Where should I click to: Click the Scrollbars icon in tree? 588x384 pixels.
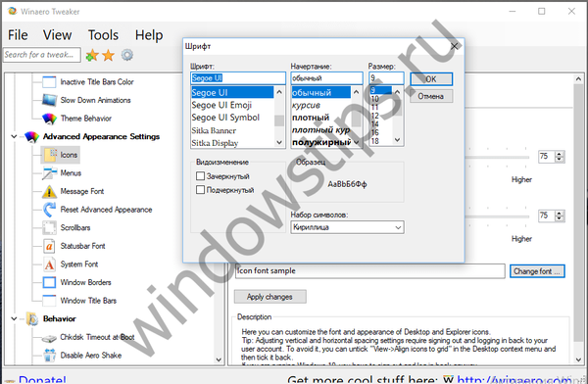(x=49, y=228)
